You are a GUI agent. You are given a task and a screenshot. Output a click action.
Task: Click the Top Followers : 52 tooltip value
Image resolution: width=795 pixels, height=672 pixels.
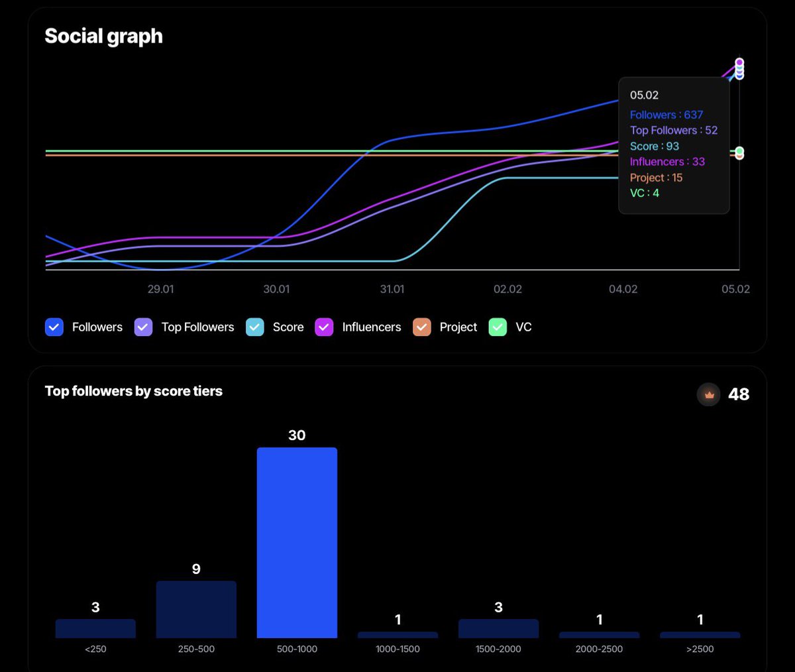click(x=674, y=131)
